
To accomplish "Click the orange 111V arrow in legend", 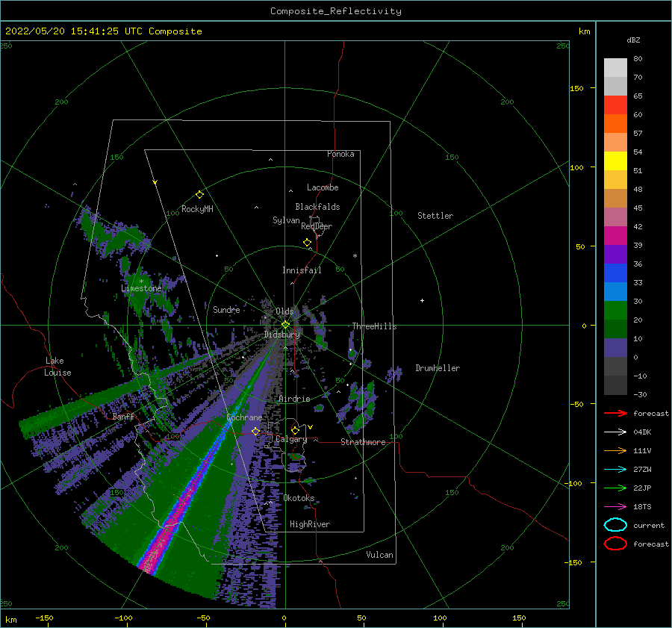I will 615,450.
